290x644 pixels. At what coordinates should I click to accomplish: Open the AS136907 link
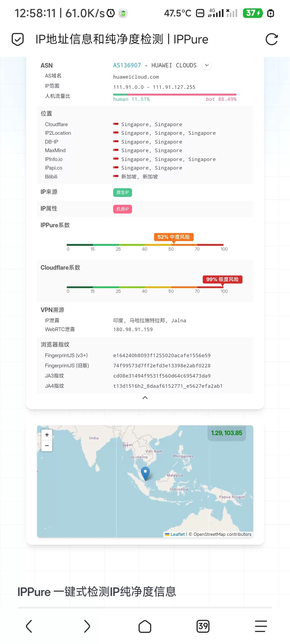pos(127,65)
